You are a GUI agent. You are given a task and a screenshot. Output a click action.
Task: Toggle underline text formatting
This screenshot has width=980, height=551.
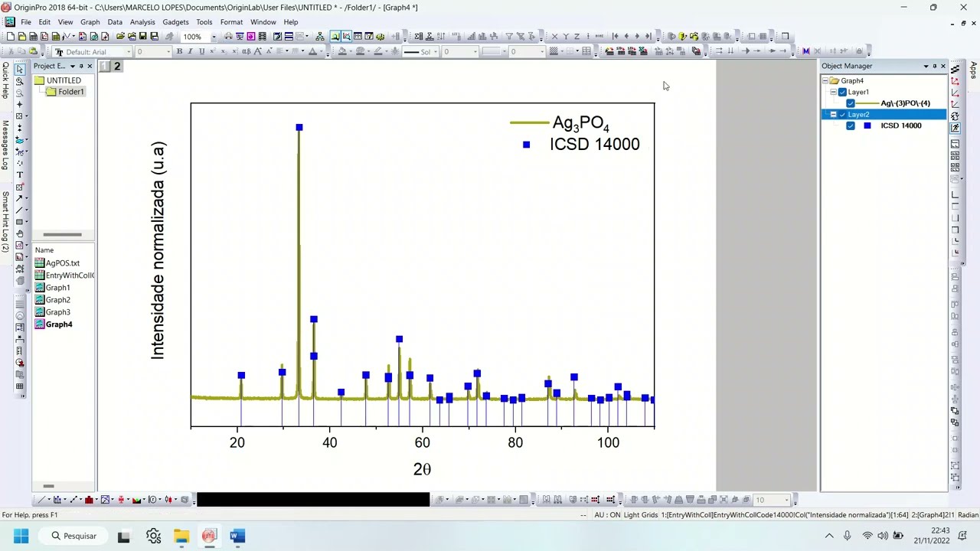[x=201, y=51]
